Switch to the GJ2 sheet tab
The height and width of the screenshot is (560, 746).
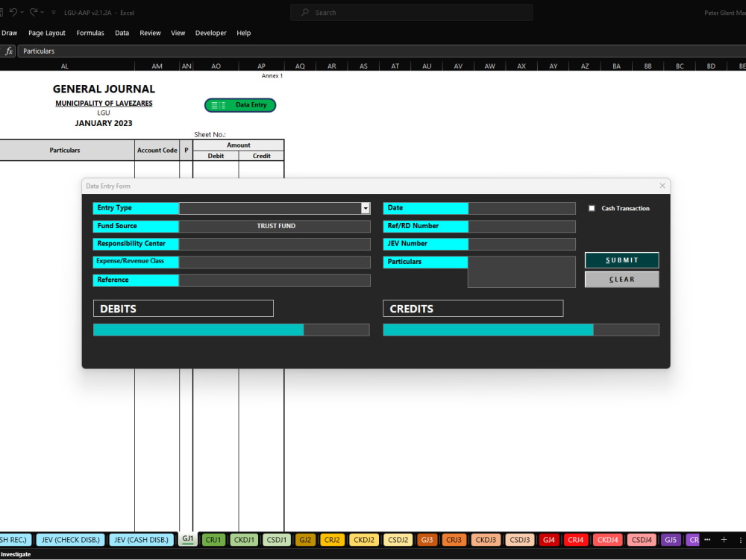305,540
